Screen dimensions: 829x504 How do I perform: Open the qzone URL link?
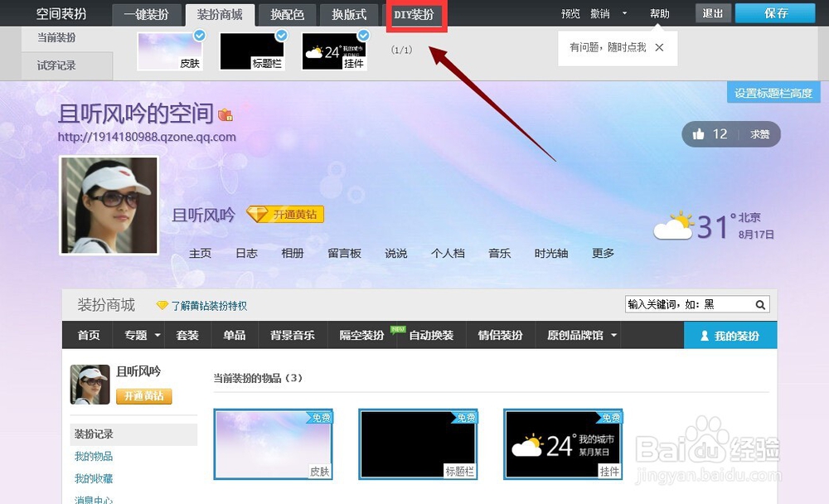pyautogui.click(x=147, y=137)
